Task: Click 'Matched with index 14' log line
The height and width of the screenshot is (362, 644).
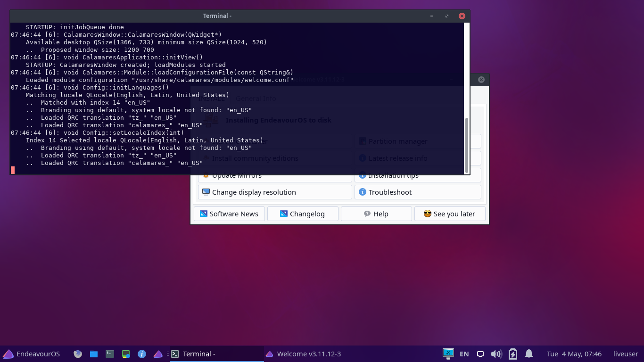Action: (x=88, y=103)
